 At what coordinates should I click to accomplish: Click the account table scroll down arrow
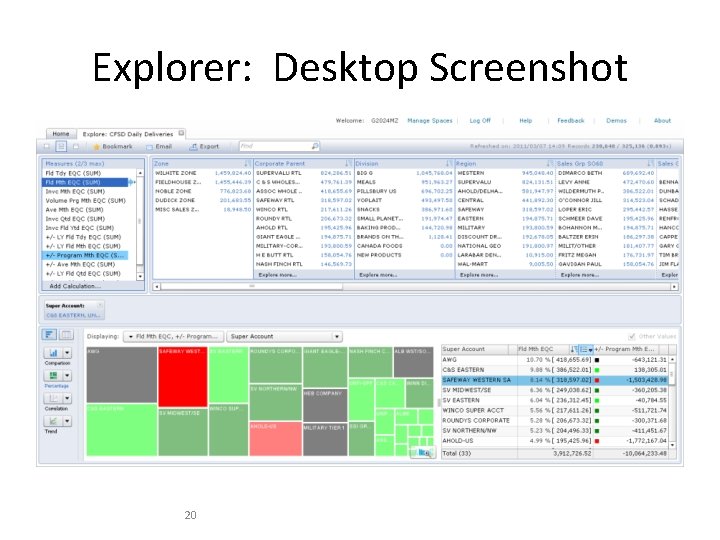point(673,445)
